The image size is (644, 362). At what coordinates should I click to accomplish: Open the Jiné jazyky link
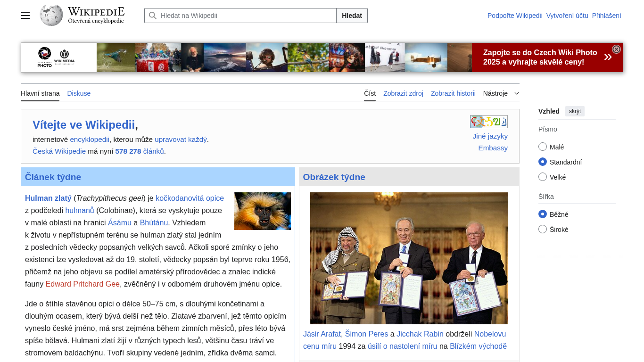490,136
